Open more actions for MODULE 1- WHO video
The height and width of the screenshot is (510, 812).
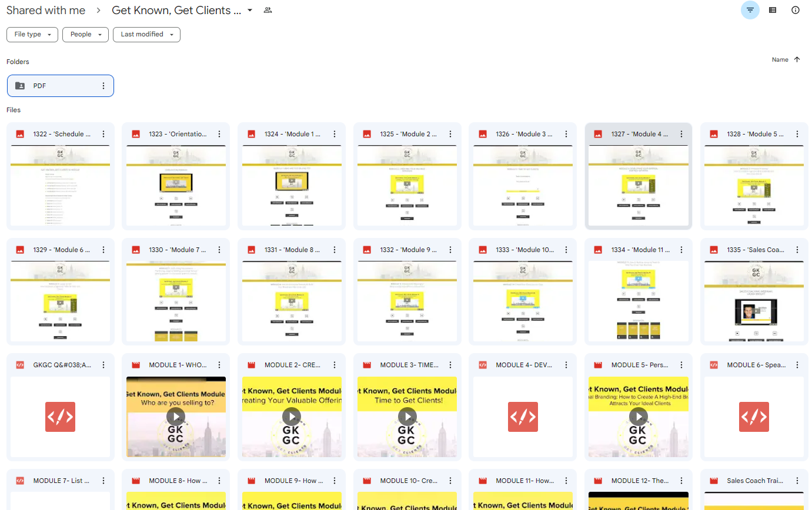[x=219, y=365]
